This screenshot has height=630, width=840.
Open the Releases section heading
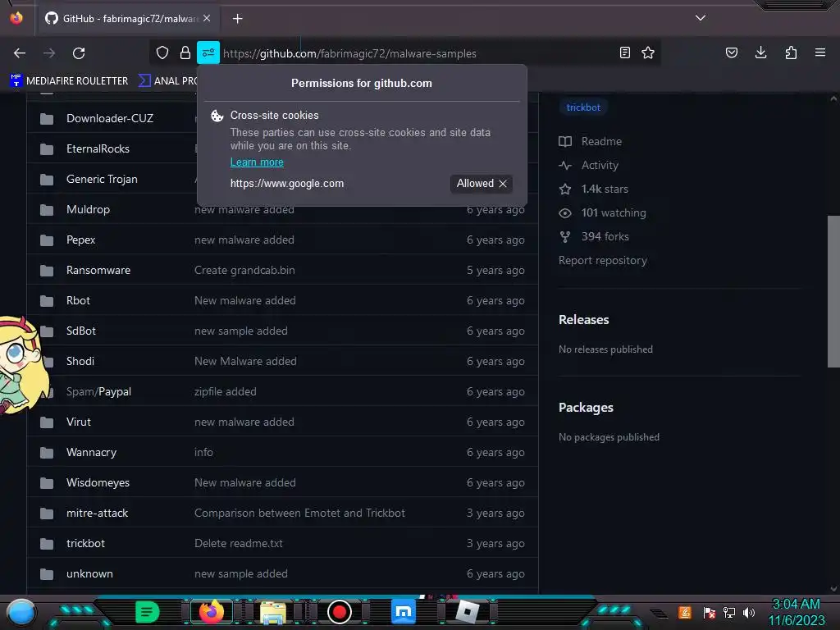pyautogui.click(x=584, y=320)
